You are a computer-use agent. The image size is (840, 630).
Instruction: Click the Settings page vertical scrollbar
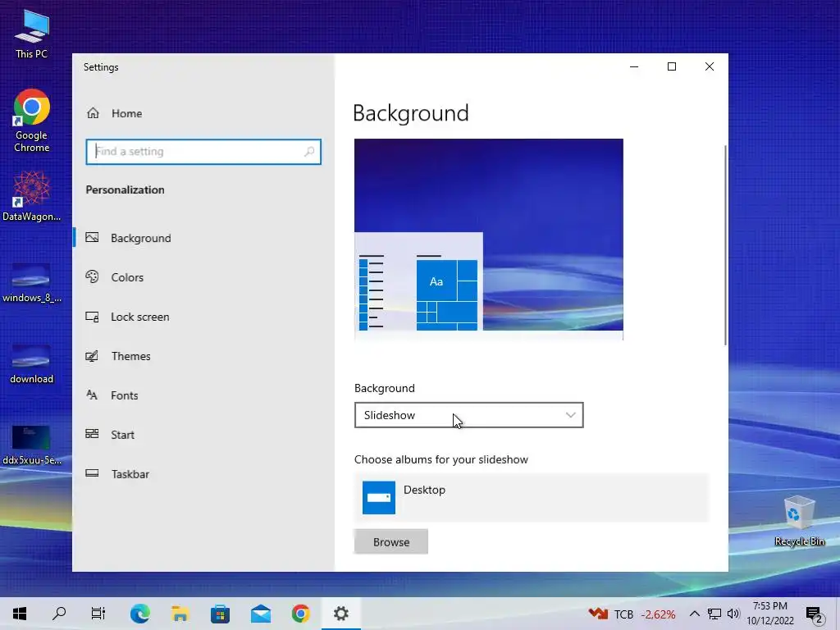(x=725, y=244)
